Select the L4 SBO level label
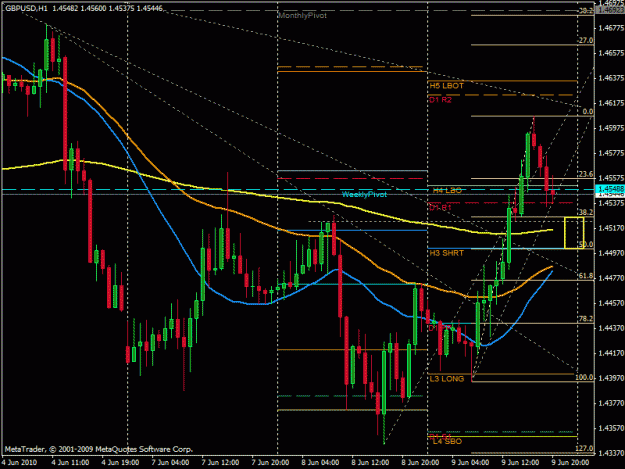The image size is (625, 469). click(447, 442)
